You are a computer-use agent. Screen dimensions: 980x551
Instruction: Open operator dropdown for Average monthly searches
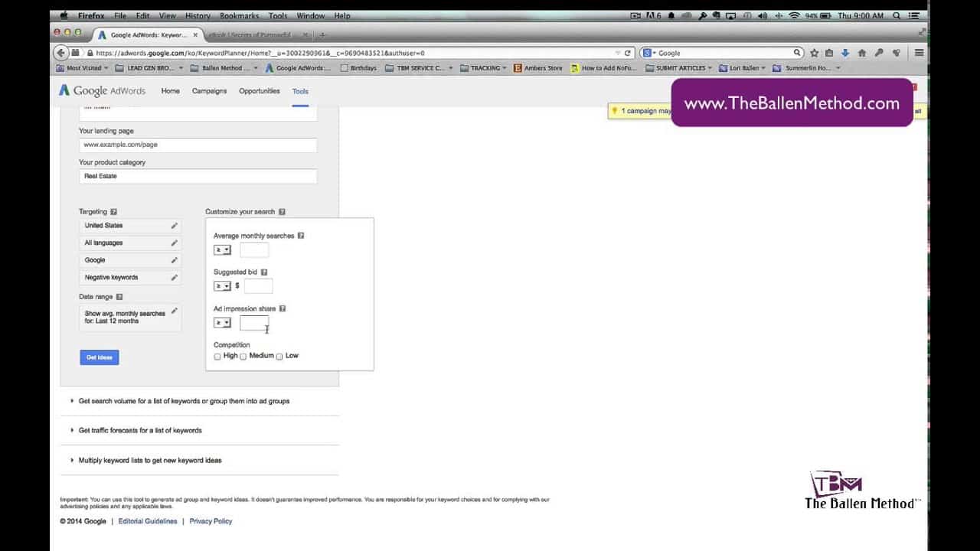click(222, 250)
